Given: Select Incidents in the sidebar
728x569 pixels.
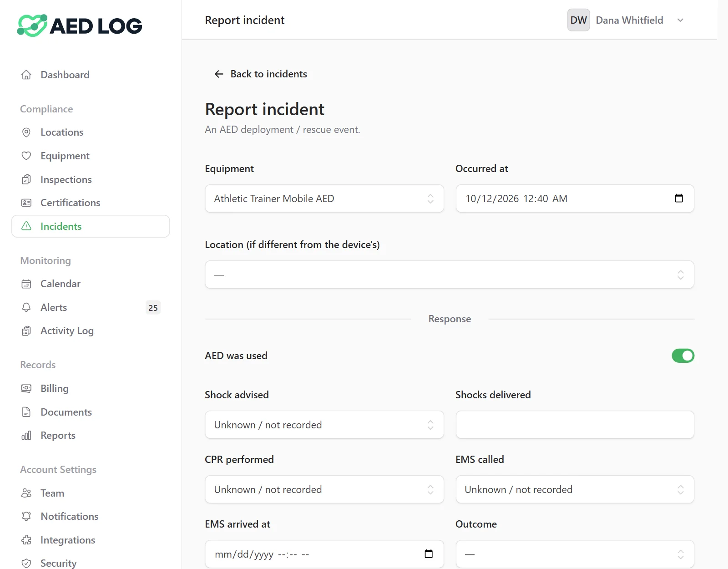Looking at the screenshot, I should (x=91, y=226).
